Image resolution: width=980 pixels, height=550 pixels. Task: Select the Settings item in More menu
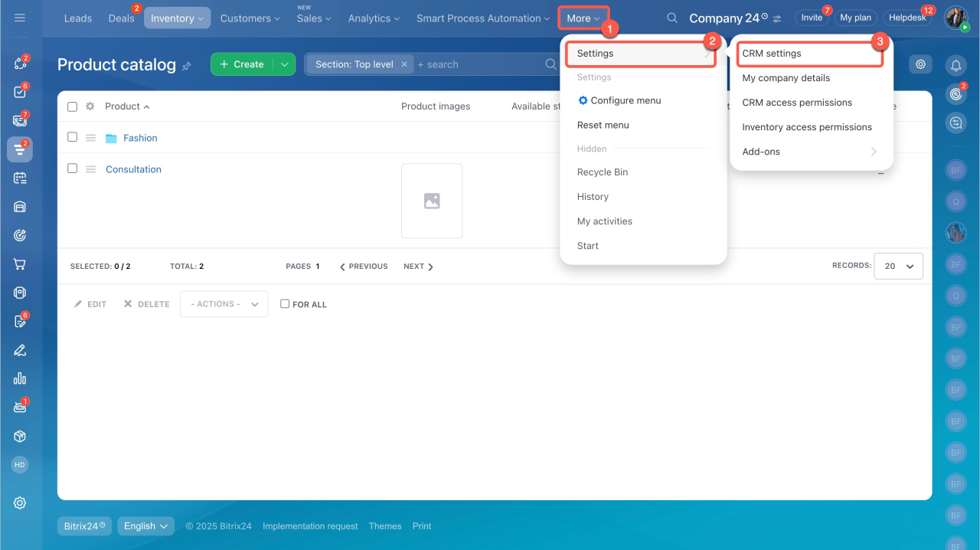[642, 54]
